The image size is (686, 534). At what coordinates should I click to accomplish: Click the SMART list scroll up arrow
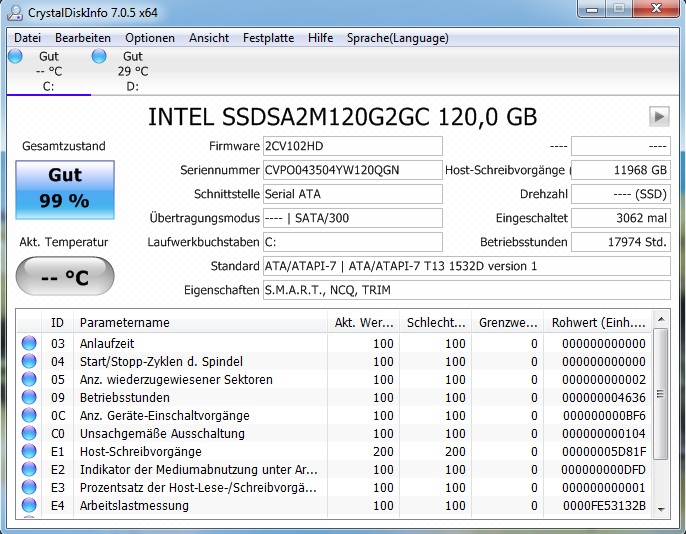tap(661, 319)
